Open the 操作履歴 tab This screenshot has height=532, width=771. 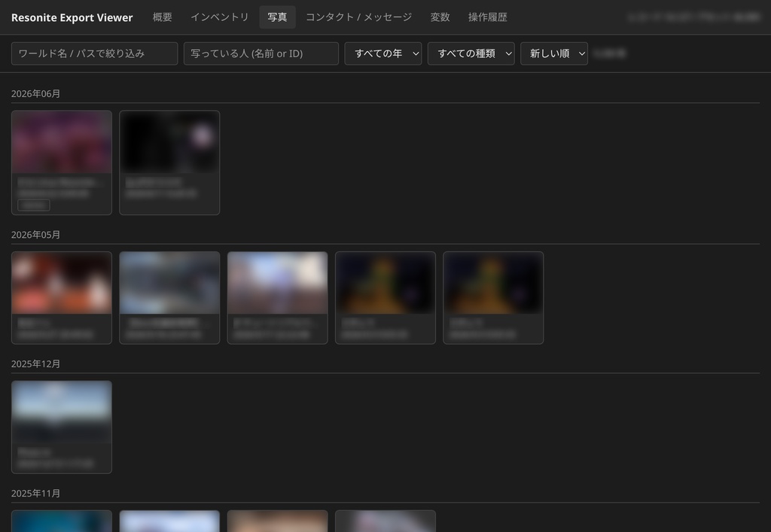pyautogui.click(x=488, y=17)
